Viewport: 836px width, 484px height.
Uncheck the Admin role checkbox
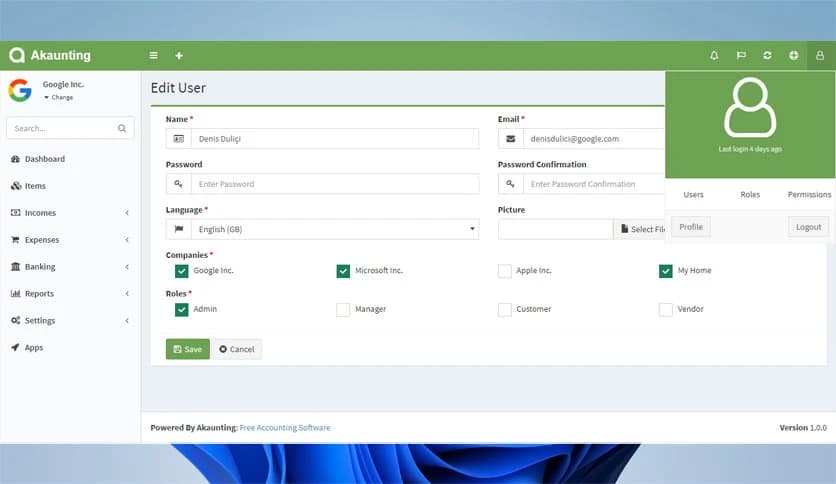[181, 309]
